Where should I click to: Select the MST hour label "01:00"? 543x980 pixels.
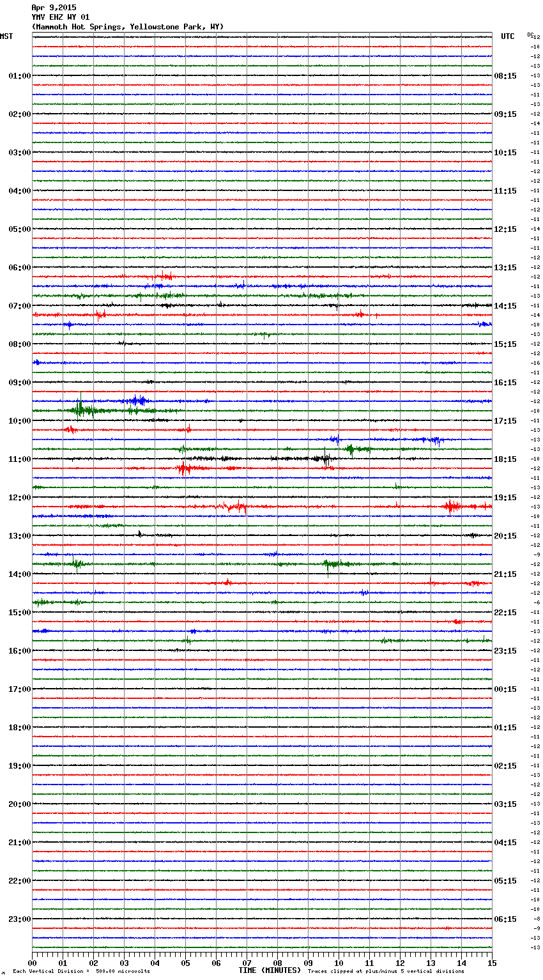coord(20,76)
